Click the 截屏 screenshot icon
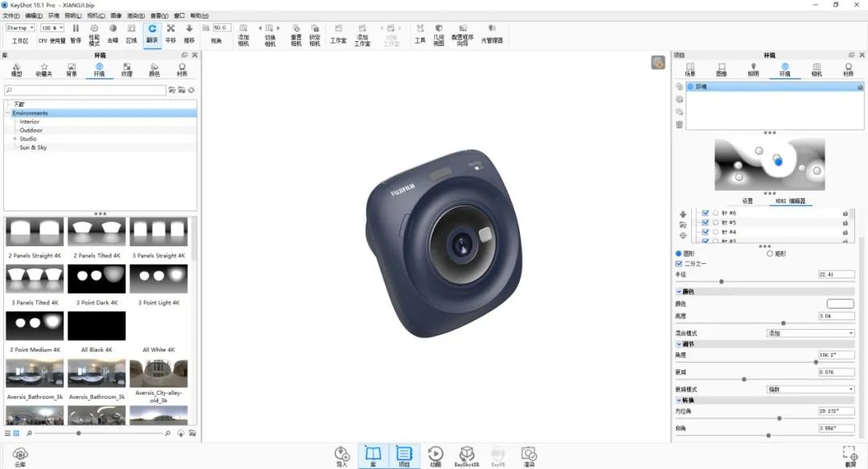868x469 pixels. click(850, 454)
